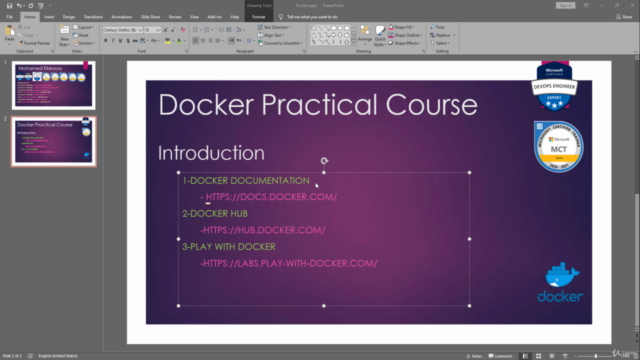Toggle Italic formatting
Image resolution: width=640 pixels, height=360 pixels.
tap(113, 40)
